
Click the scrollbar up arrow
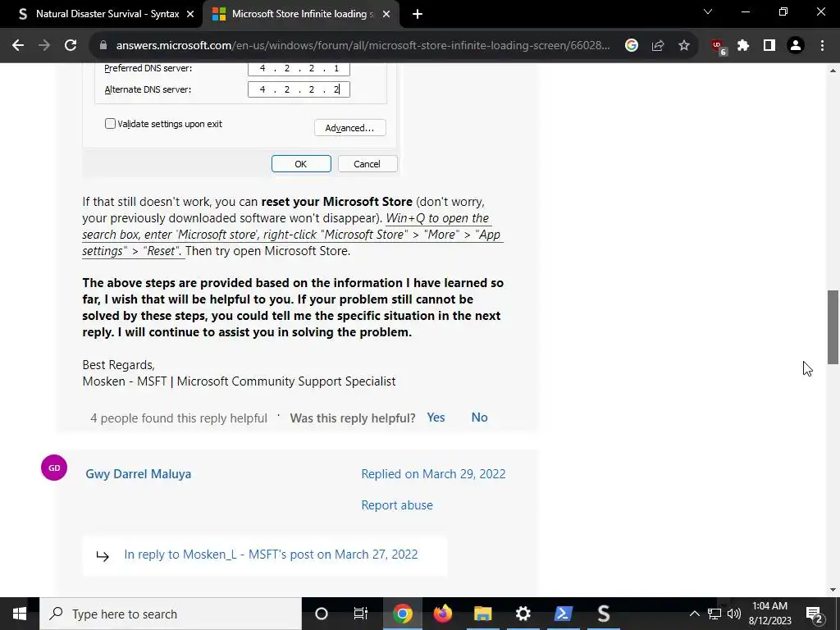pos(833,71)
